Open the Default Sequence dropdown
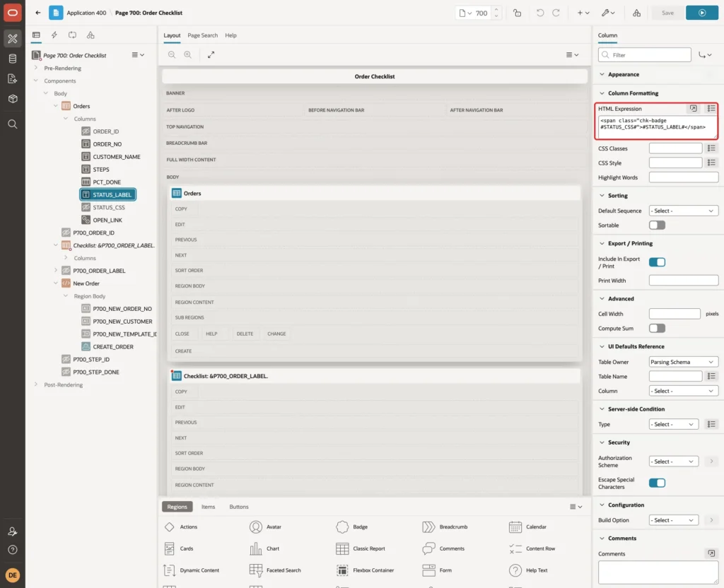Screen dimensions: 724x588 (x=684, y=211)
